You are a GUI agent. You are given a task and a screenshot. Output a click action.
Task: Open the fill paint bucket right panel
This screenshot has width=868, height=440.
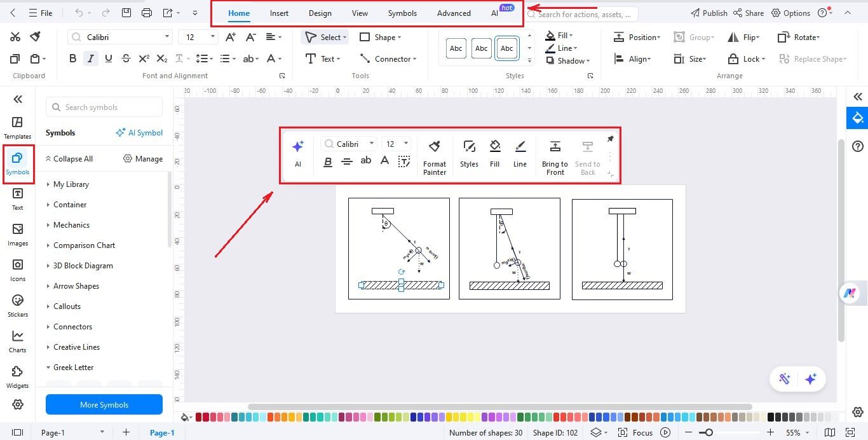point(858,118)
